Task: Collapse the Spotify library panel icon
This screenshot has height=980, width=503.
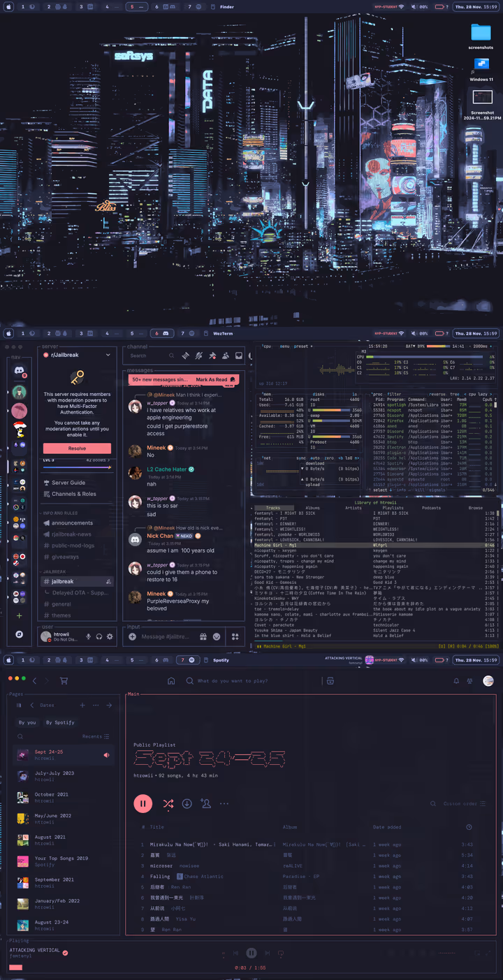Action: pyautogui.click(x=19, y=705)
